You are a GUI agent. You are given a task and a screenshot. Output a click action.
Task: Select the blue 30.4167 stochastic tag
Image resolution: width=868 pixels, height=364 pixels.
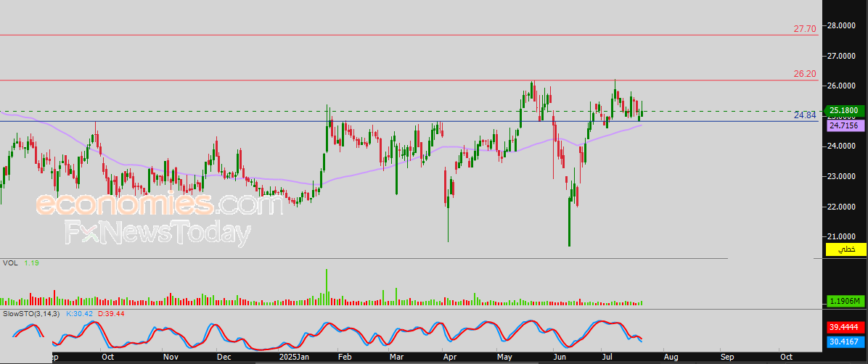(846, 342)
